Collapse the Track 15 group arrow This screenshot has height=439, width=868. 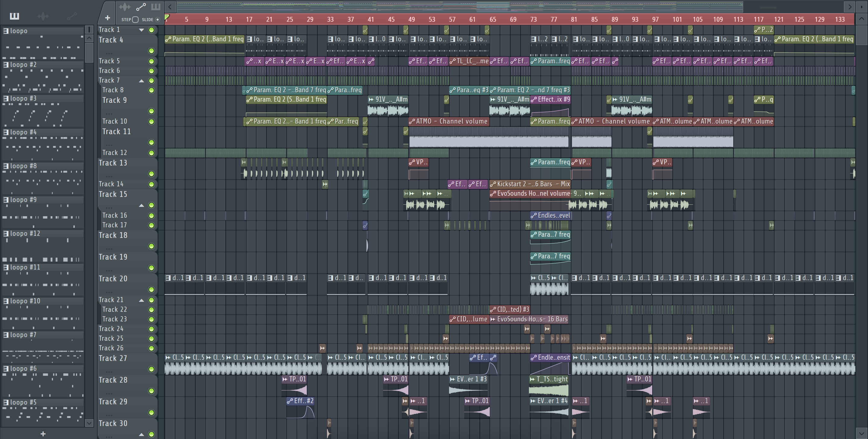(142, 205)
